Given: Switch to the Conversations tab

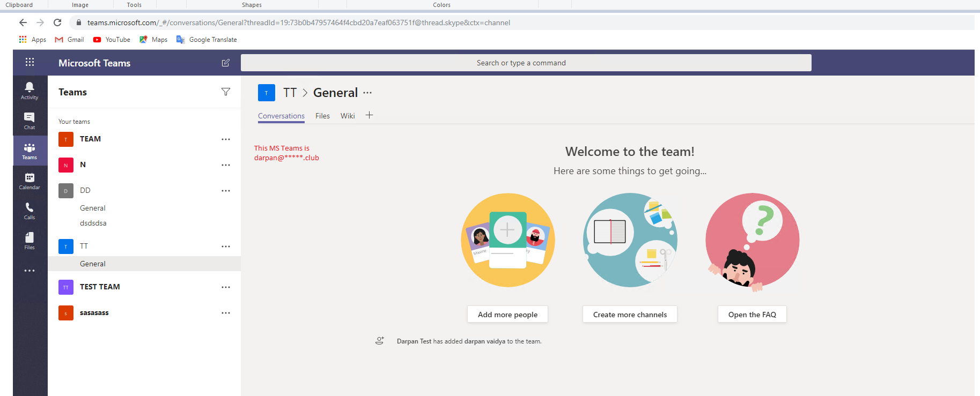Looking at the screenshot, I should click(281, 116).
